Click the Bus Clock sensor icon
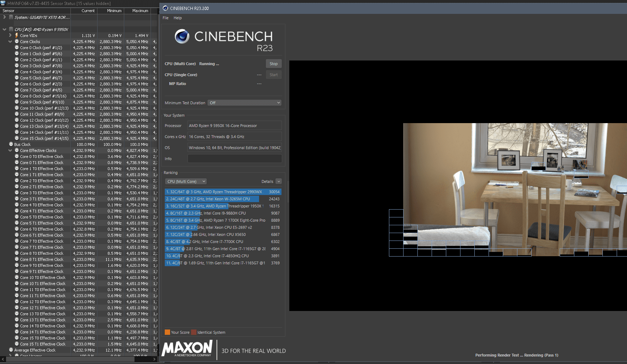627x364 pixels. pyautogui.click(x=11, y=144)
